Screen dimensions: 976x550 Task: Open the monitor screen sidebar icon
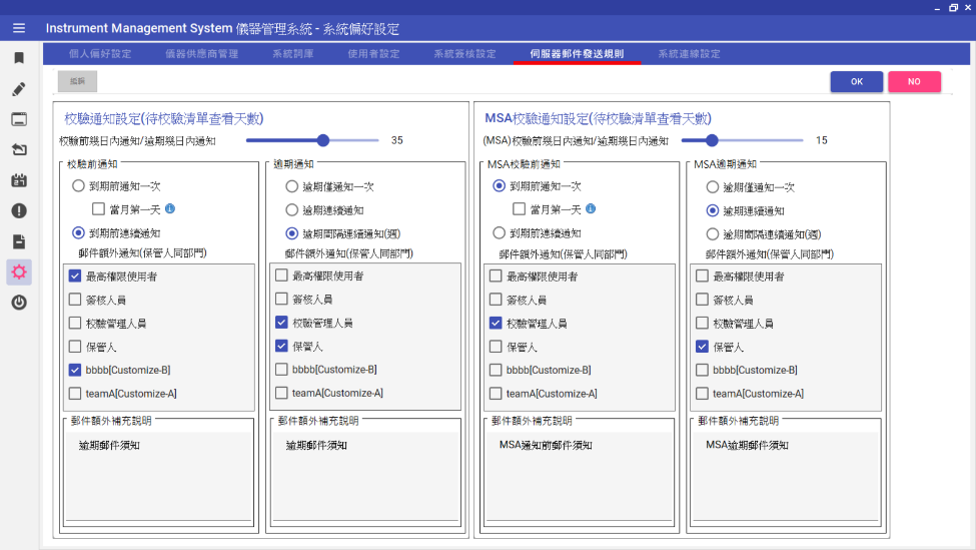click(19, 119)
